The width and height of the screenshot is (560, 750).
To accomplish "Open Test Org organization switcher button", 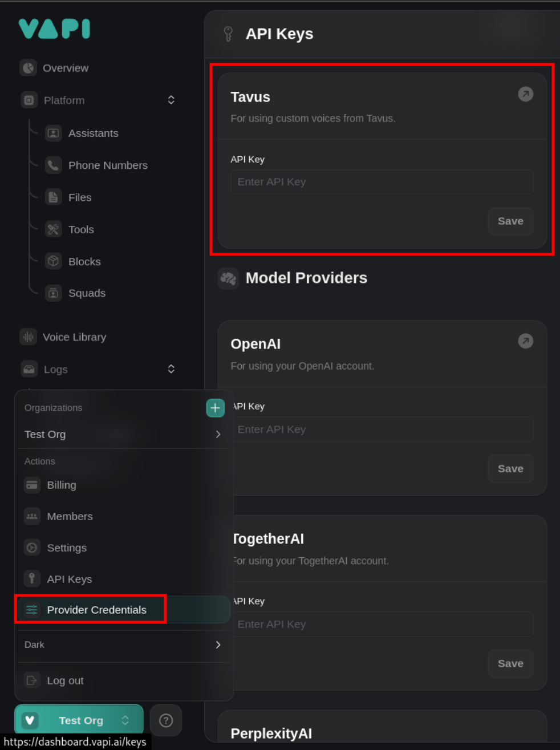I will (79, 720).
